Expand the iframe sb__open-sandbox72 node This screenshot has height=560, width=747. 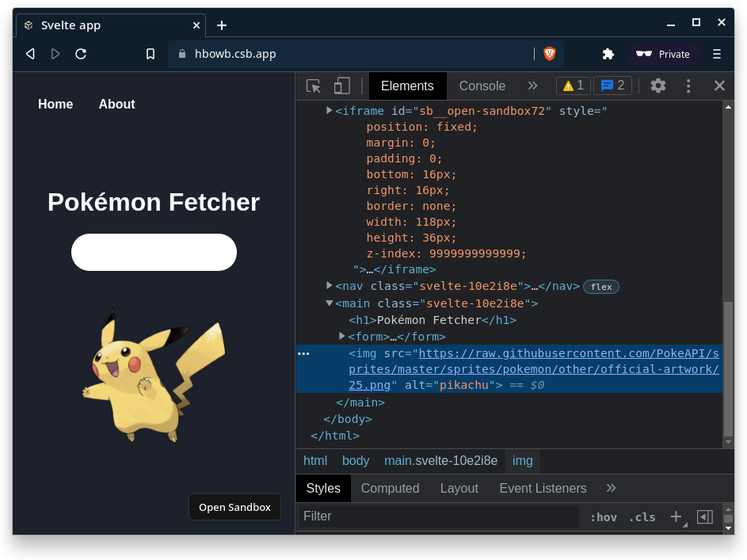point(329,110)
